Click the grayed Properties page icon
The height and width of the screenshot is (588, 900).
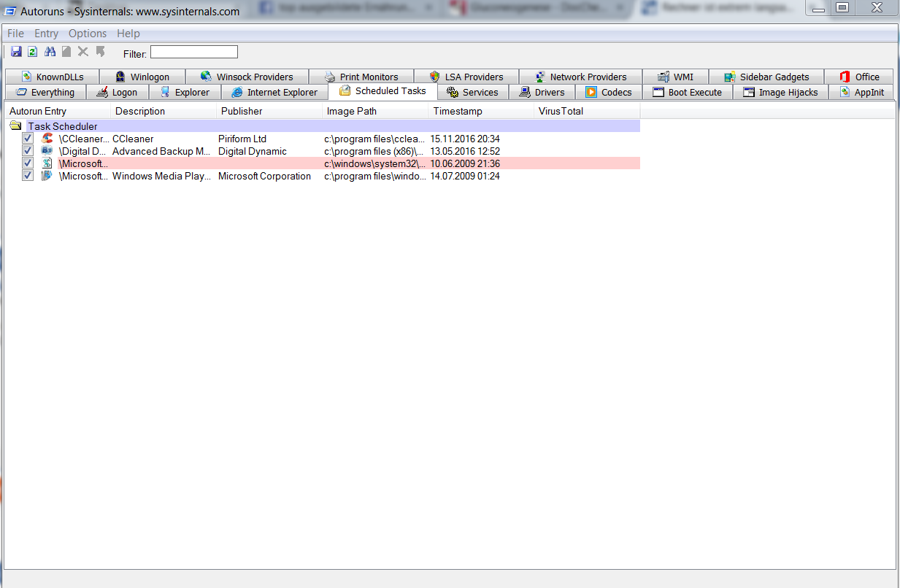point(66,52)
